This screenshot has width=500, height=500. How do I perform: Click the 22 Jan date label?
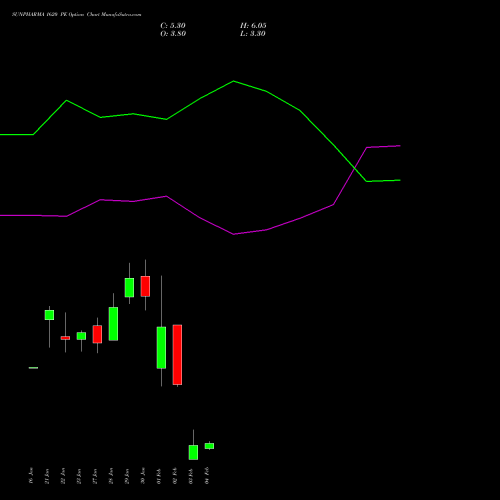click(63, 476)
